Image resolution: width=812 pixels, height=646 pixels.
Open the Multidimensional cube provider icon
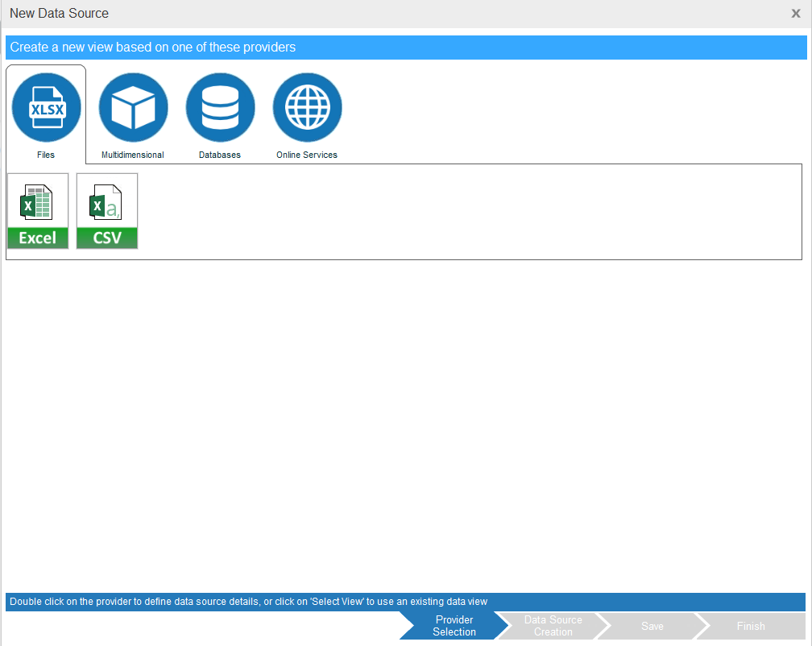pos(133,107)
